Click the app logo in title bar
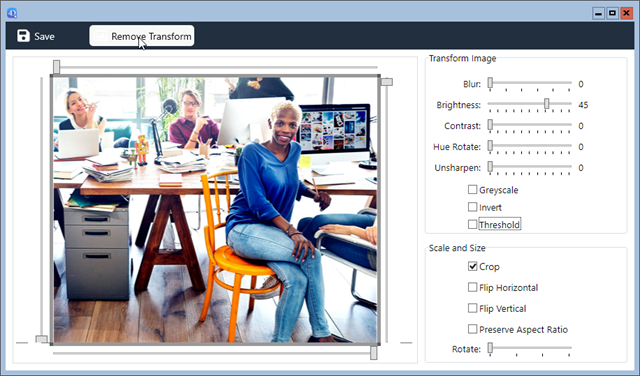 12,13
